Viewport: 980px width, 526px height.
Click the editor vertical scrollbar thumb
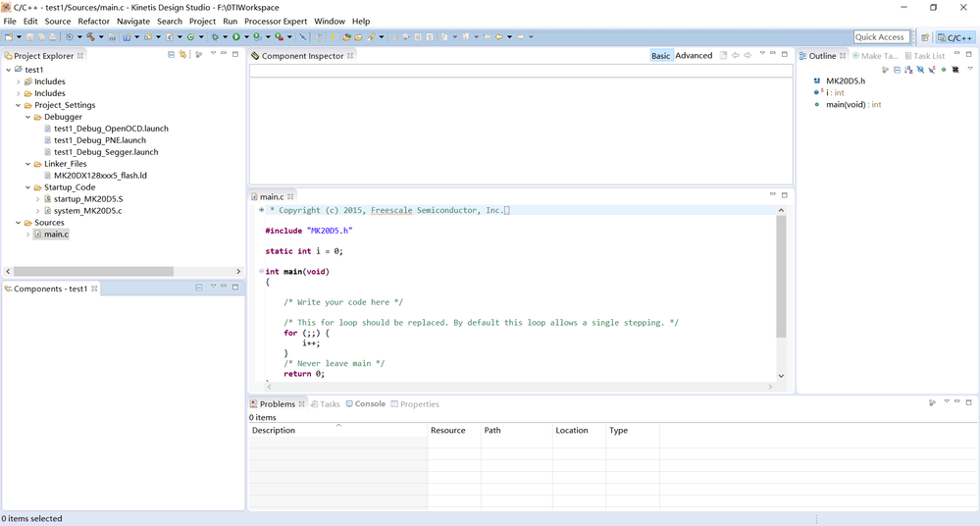click(x=781, y=277)
